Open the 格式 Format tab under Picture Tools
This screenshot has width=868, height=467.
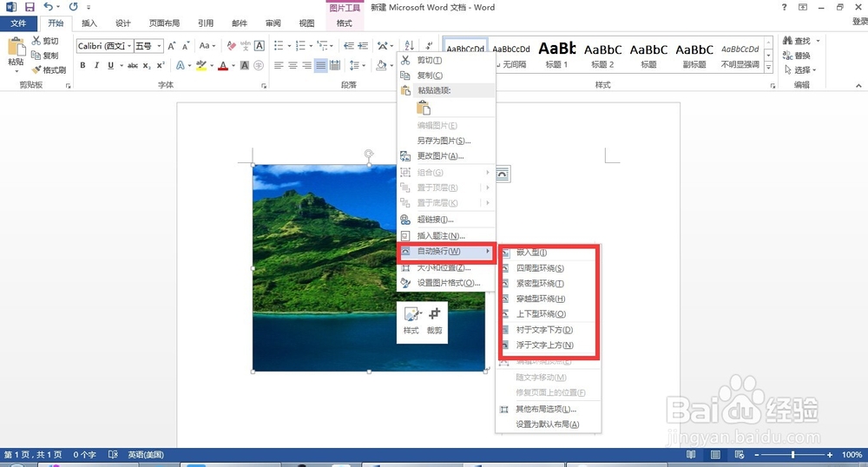pyautogui.click(x=345, y=23)
